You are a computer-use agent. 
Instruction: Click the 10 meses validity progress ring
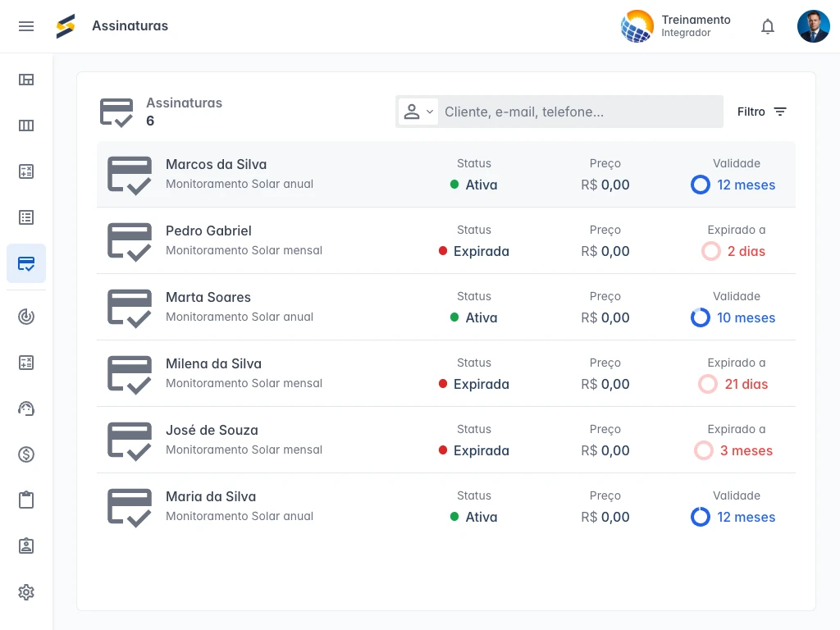(x=700, y=317)
